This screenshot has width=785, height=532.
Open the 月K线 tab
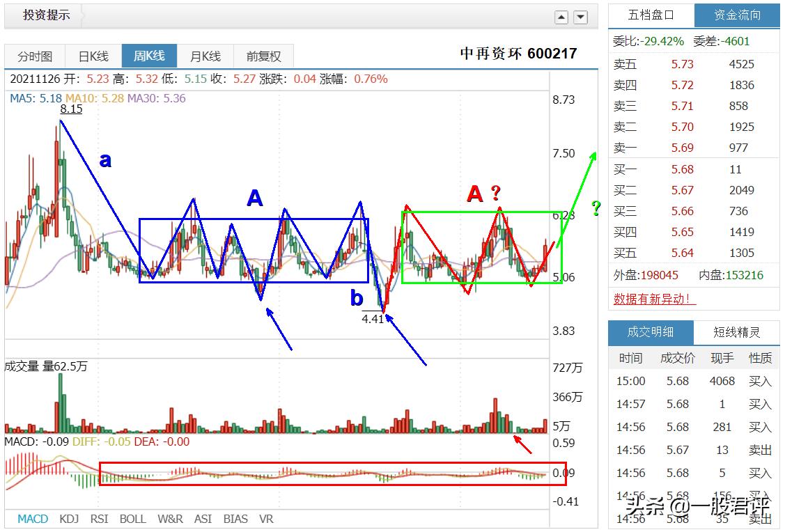click(205, 56)
